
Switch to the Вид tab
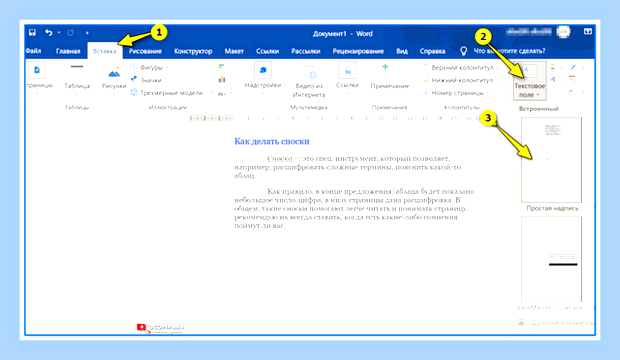402,51
